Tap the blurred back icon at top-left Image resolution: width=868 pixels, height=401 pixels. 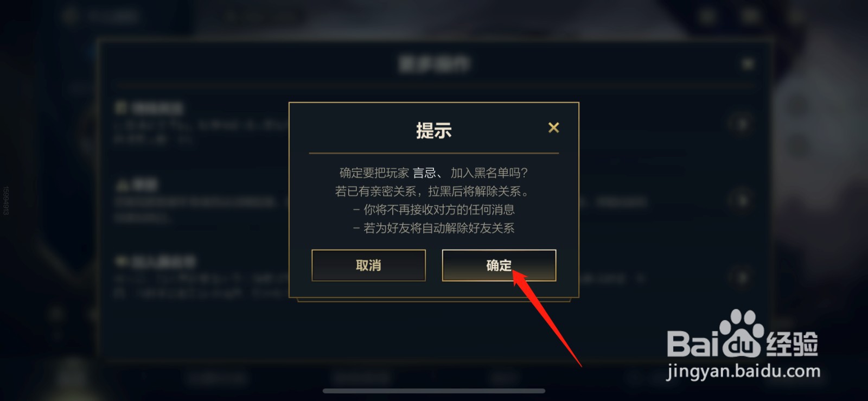pyautogui.click(x=69, y=15)
